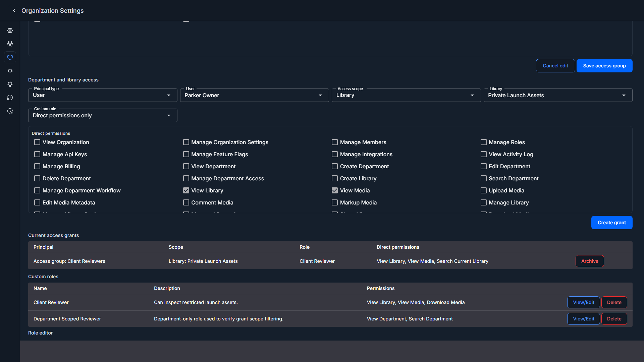The height and width of the screenshot is (362, 644).
Task: View/Edit the Department Scoped Reviewer role
Action: tap(584, 319)
